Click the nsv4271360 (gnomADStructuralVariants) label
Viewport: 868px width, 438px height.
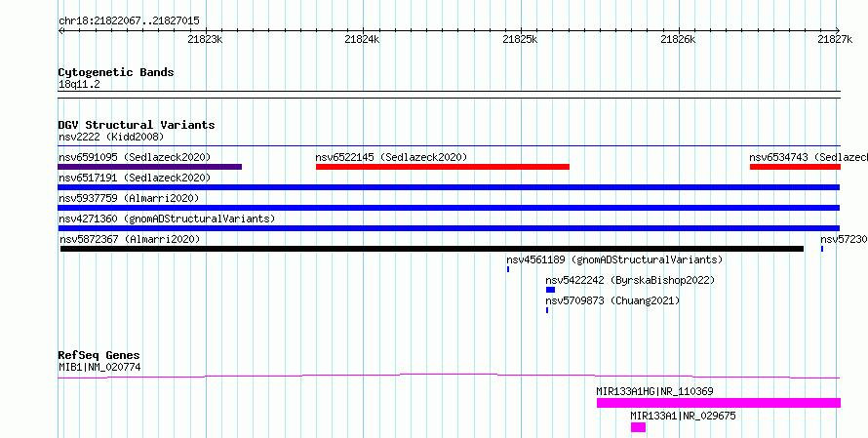tap(167, 219)
